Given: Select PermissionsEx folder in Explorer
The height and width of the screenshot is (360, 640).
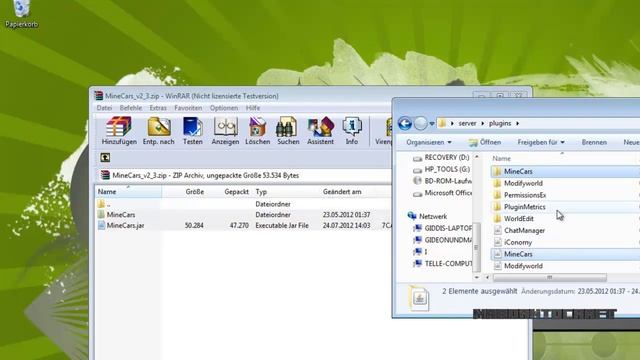Looking at the screenshot, I should (565, 195).
